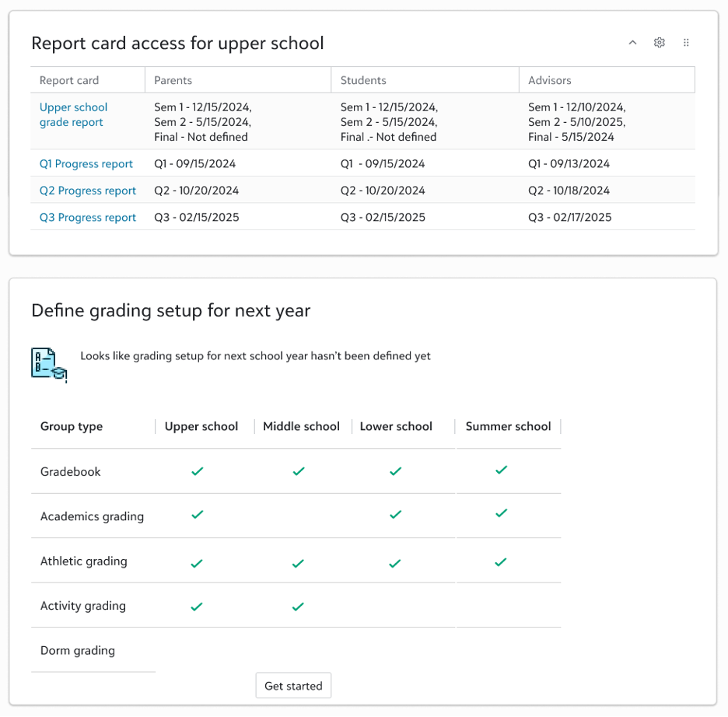Toggle Gradebook checkmark for Upper school

pos(198,471)
